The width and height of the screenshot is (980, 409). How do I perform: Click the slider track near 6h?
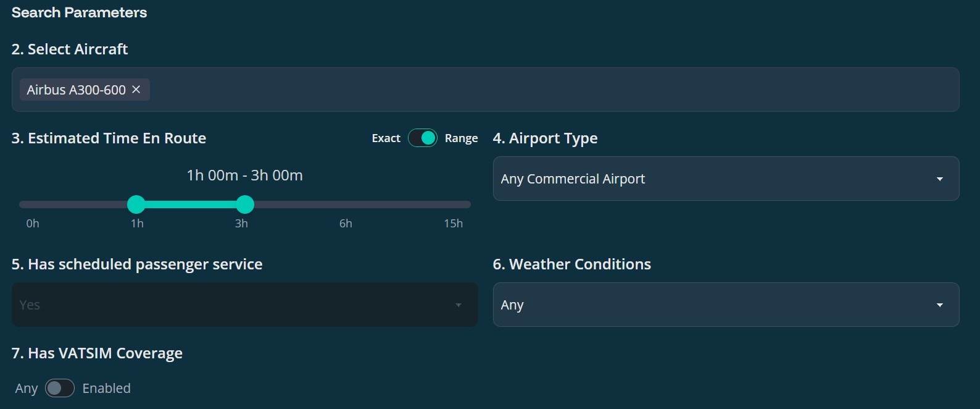[346, 204]
